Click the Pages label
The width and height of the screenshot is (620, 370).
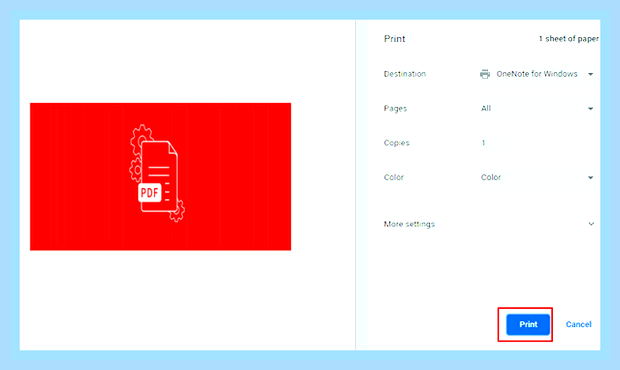coord(395,109)
